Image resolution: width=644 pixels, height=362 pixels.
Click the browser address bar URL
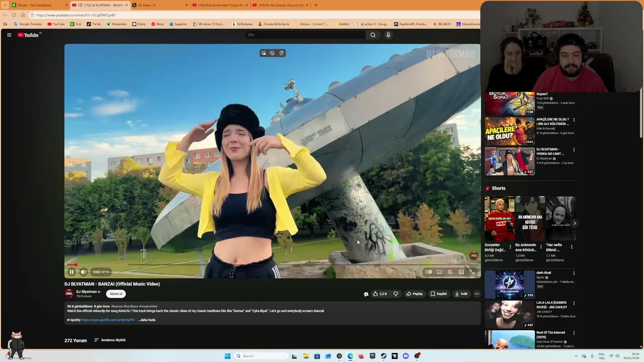point(75,15)
